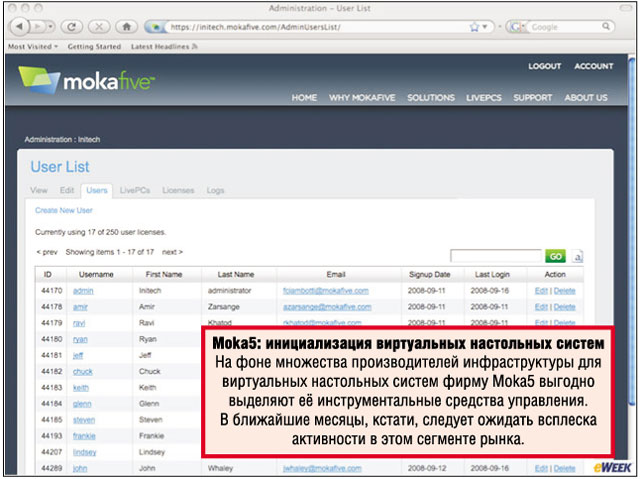Click the stop loading X button
This screenshot has height=479, width=640.
[99, 27]
